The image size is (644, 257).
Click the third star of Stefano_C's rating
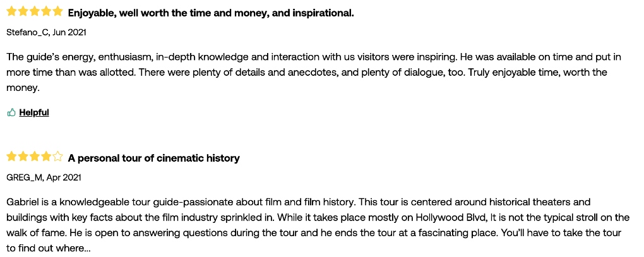35,11
